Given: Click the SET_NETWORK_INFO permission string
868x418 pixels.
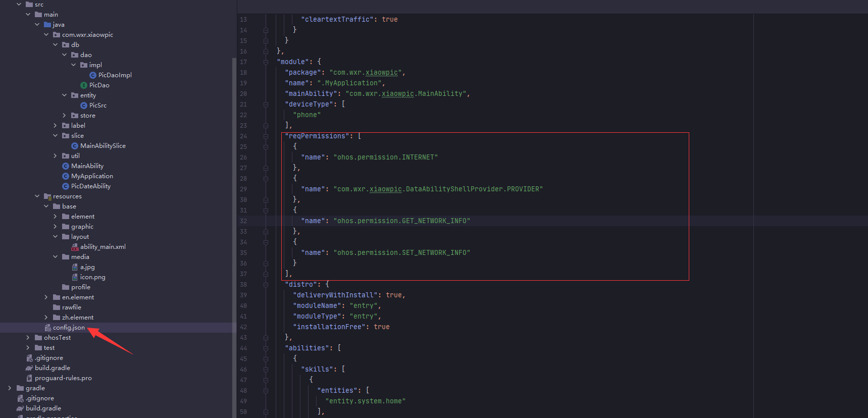Looking at the screenshot, I should click(402, 253).
